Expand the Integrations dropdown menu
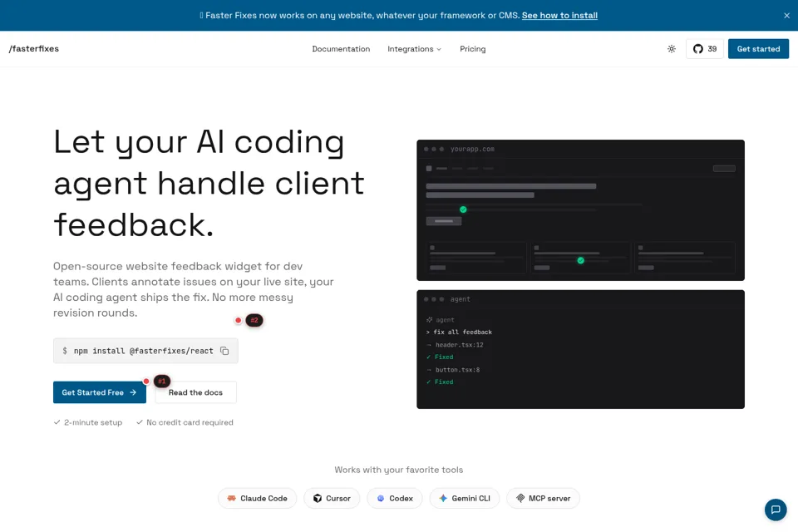This screenshot has height=532, width=798. 414,49
